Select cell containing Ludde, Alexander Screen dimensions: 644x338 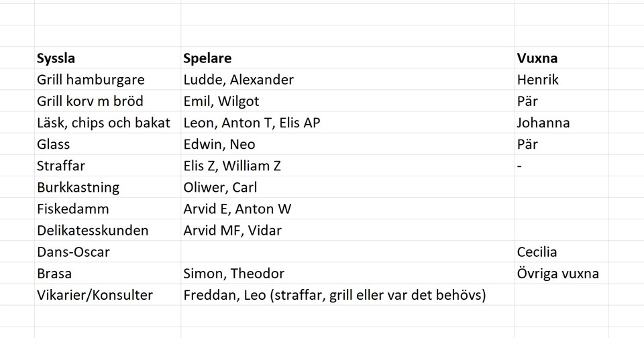click(239, 80)
